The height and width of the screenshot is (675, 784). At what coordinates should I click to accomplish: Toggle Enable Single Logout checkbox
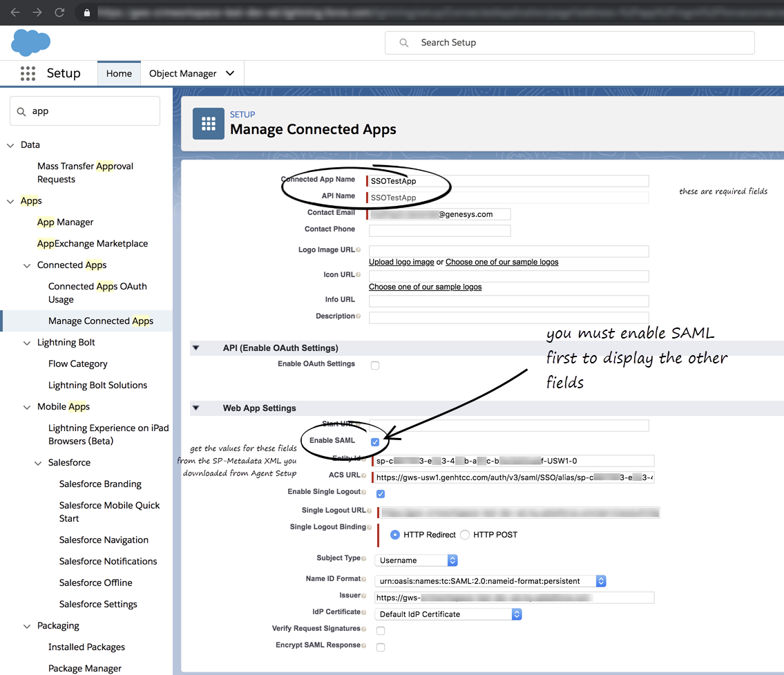tap(381, 494)
